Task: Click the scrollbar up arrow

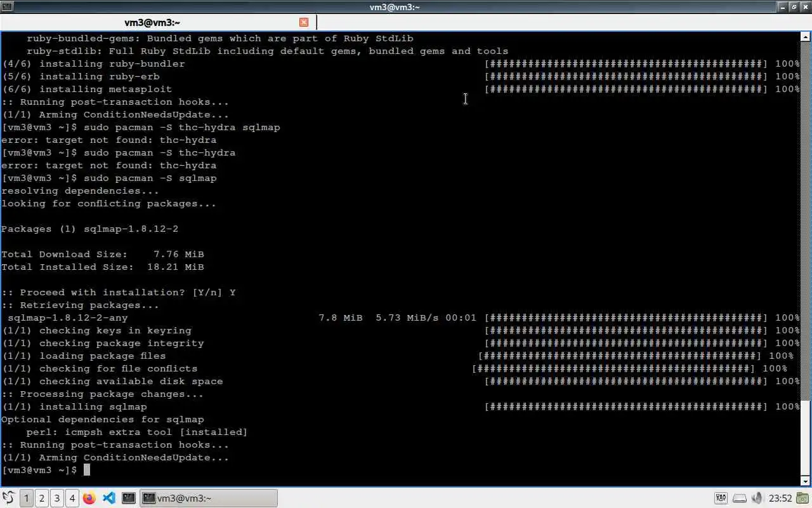Action: click(806, 37)
